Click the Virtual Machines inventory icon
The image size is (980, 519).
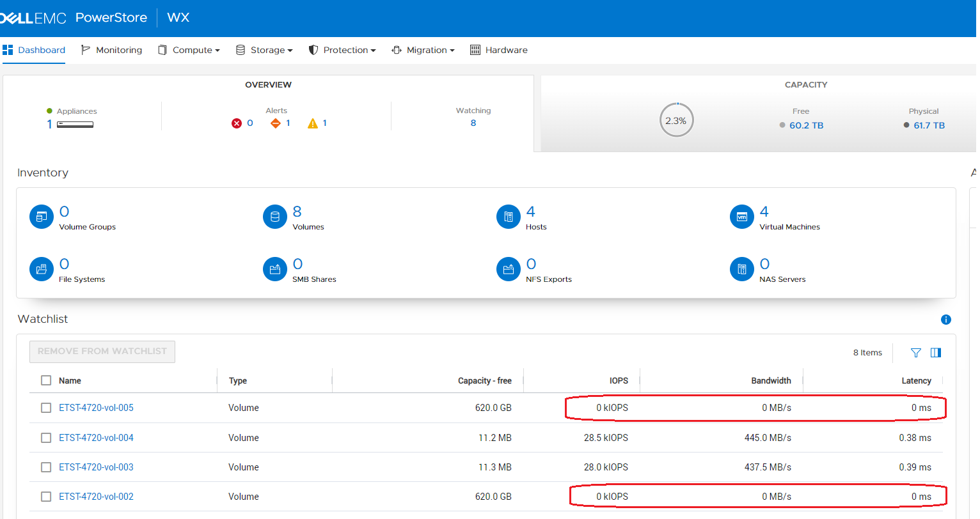742,217
